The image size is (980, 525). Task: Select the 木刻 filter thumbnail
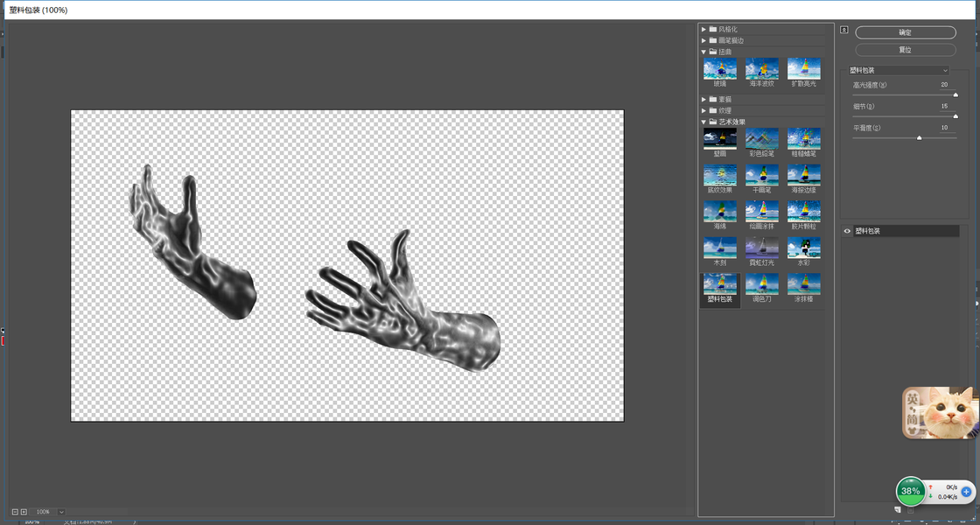[720, 248]
